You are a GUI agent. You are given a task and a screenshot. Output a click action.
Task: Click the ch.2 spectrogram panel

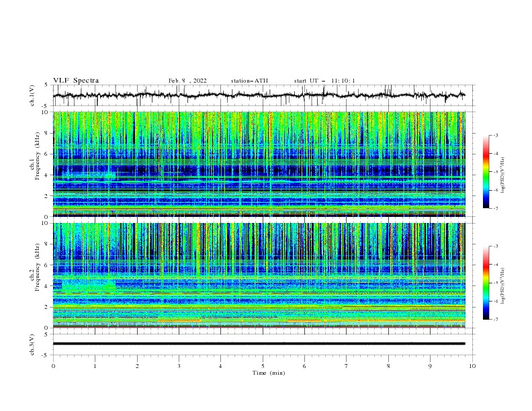pyautogui.click(x=259, y=275)
